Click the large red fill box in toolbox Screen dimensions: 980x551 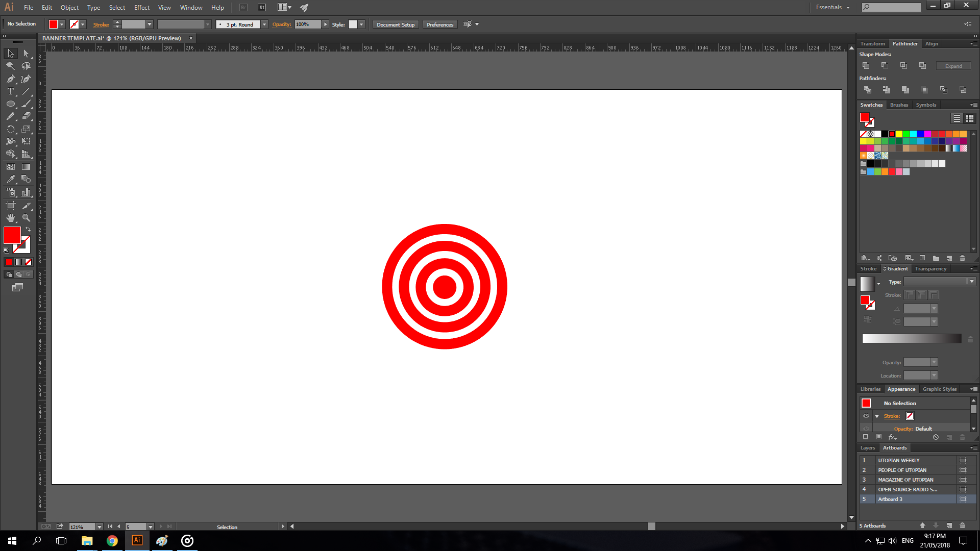click(x=12, y=235)
